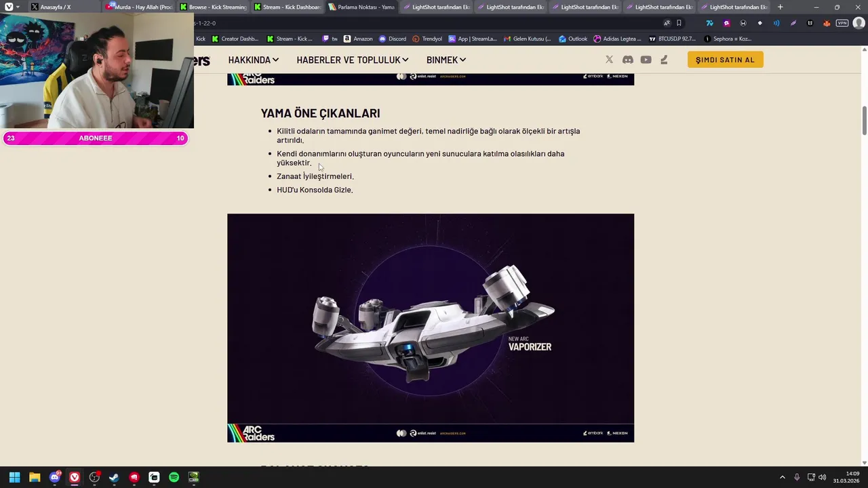The width and height of the screenshot is (868, 488).
Task: Click the 'Zanaat İyileştirmeleri.' bullet text
Action: pyautogui.click(x=315, y=176)
